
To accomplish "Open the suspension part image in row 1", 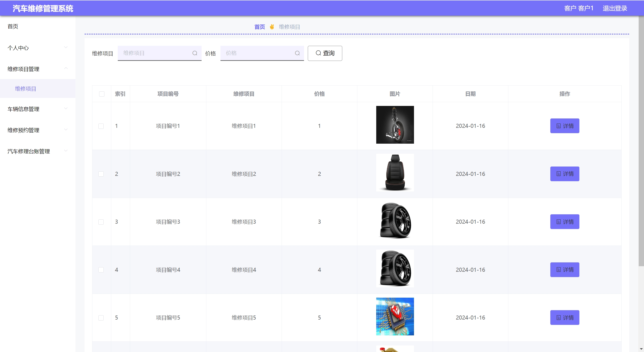I will [x=395, y=125].
